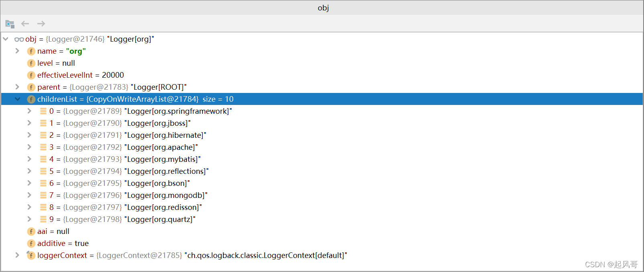Select the LoggerContext[default] value text
Viewport: 644px width, 272px height.
tap(266, 255)
